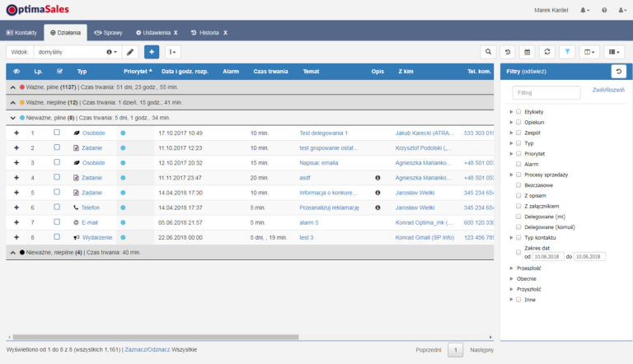Expand the Opiekun filter tree node
The image size is (633, 364).
(511, 122)
